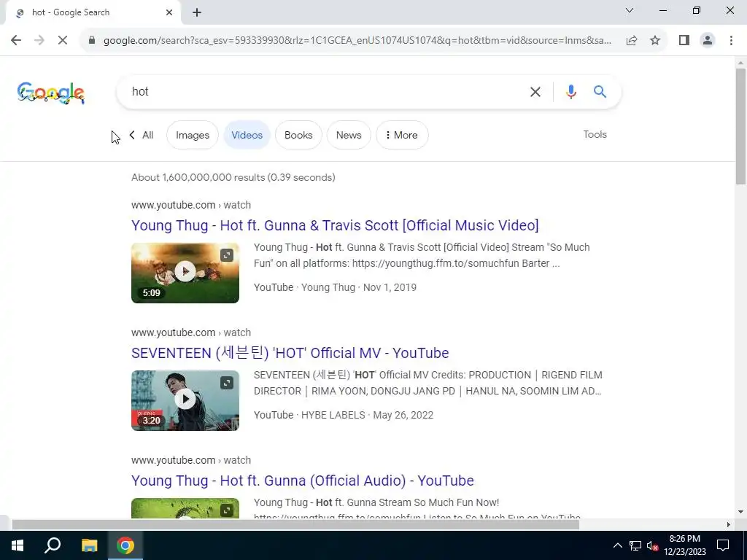Open the network status tray icon
This screenshot has width=747, height=560.
tap(635, 545)
